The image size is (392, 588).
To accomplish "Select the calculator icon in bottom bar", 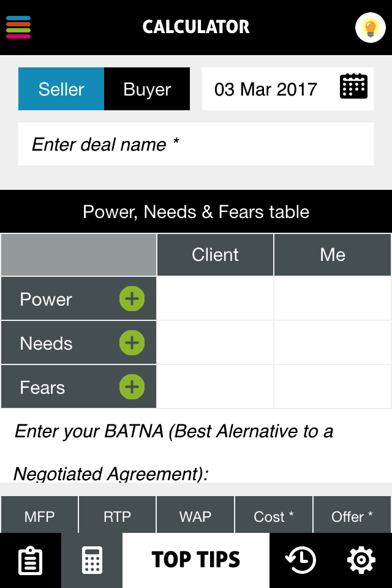I will coord(92,560).
